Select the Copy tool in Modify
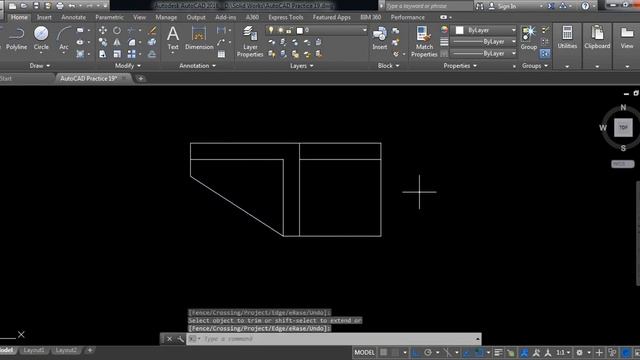The height and width of the screenshot is (360, 640). pyautogui.click(x=103, y=42)
